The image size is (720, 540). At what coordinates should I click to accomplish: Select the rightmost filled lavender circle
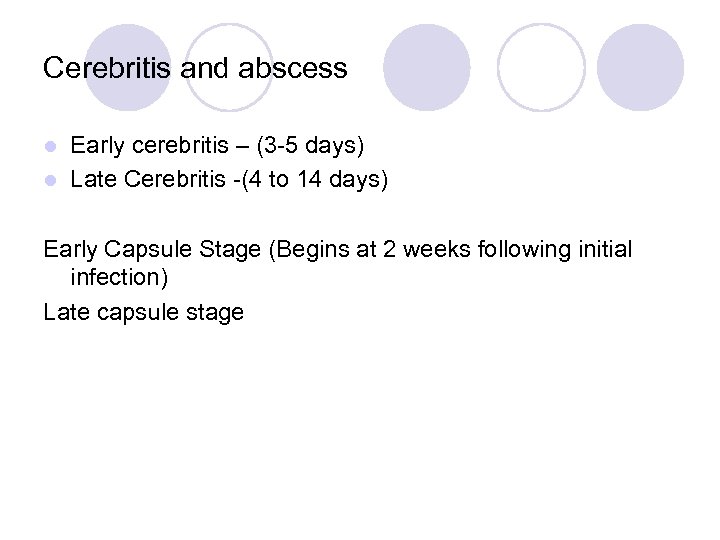(640, 68)
